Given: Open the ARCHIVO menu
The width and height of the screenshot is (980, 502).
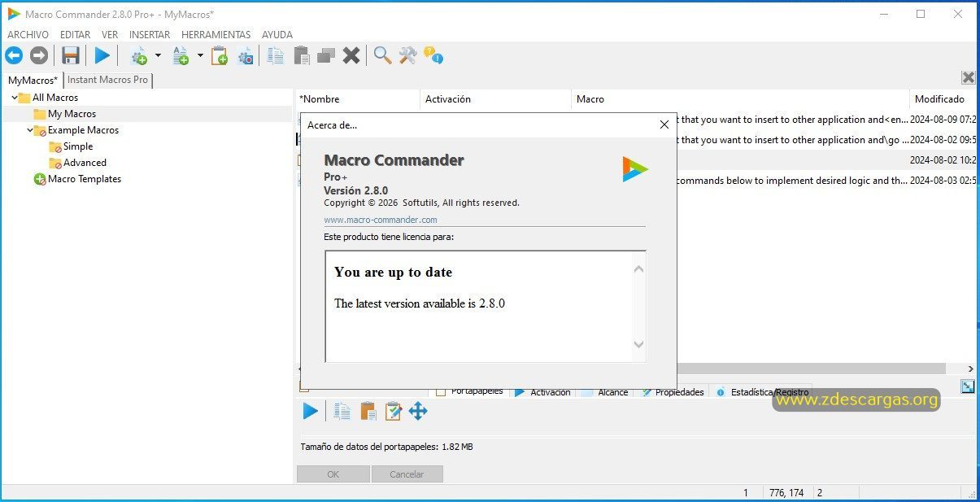Looking at the screenshot, I should 28,35.
